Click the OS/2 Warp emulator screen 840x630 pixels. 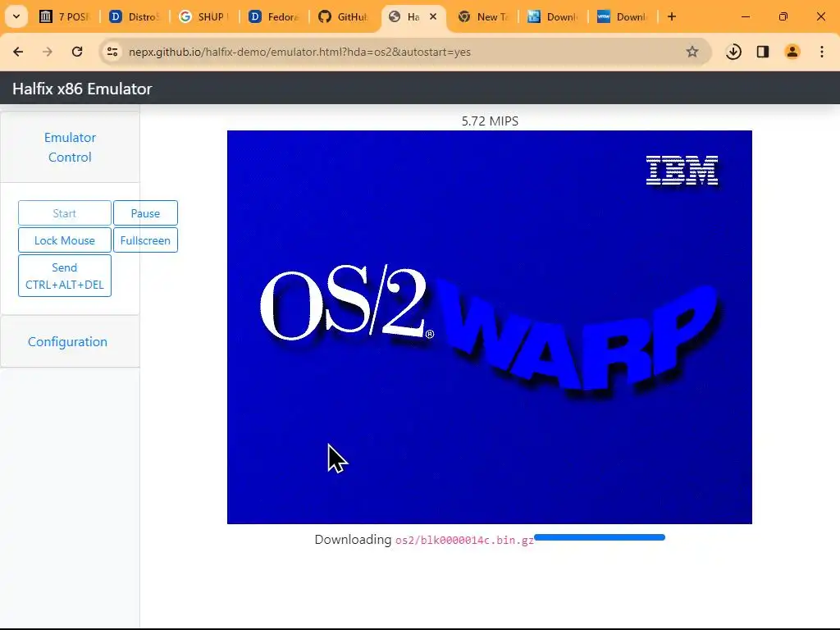tap(490, 327)
